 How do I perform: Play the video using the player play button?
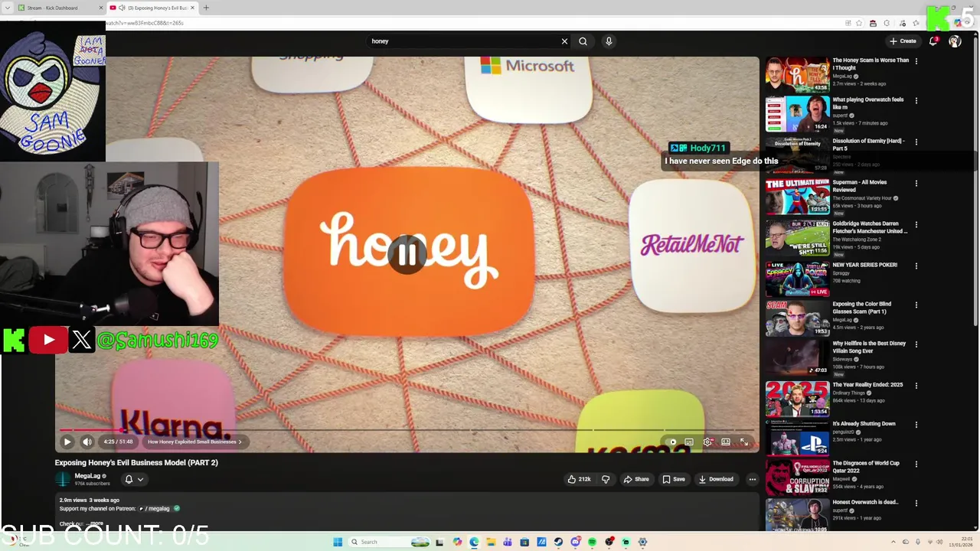67,442
